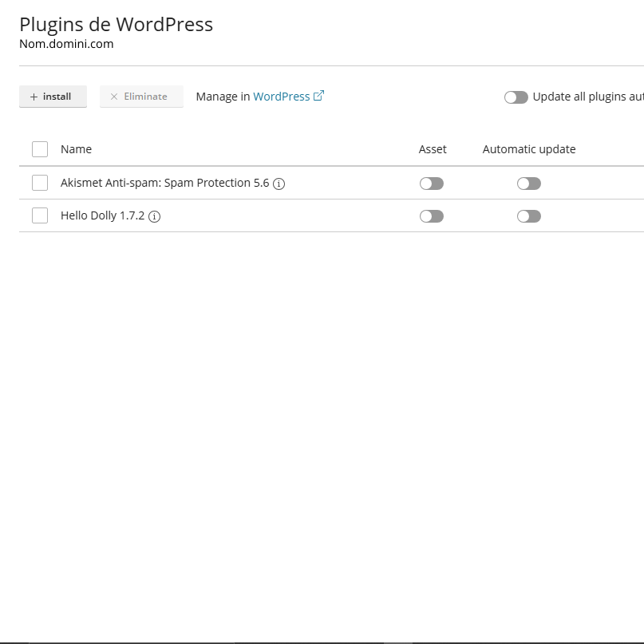
Task: Turn on Update all plugins automatically
Action: pos(516,97)
